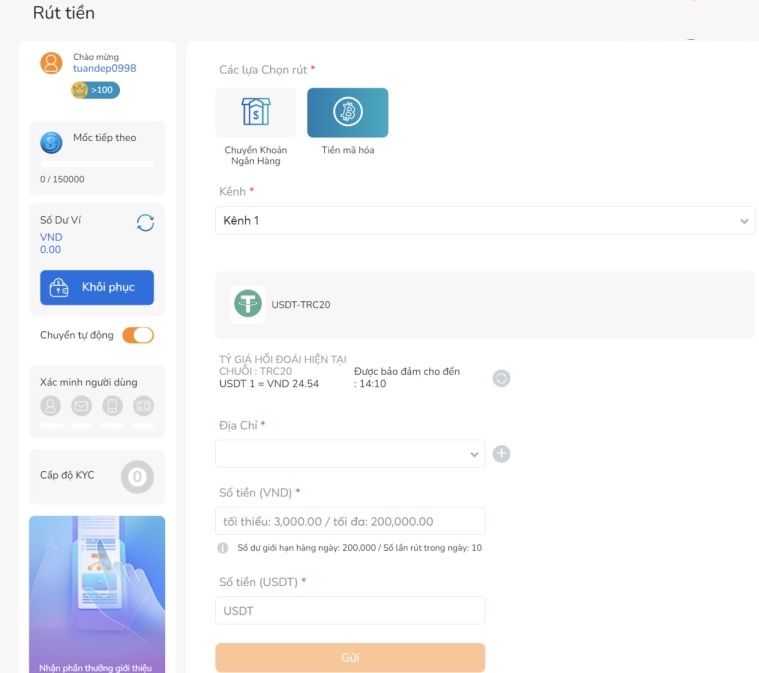
Task: Open the referral reward banner
Action: (97, 595)
